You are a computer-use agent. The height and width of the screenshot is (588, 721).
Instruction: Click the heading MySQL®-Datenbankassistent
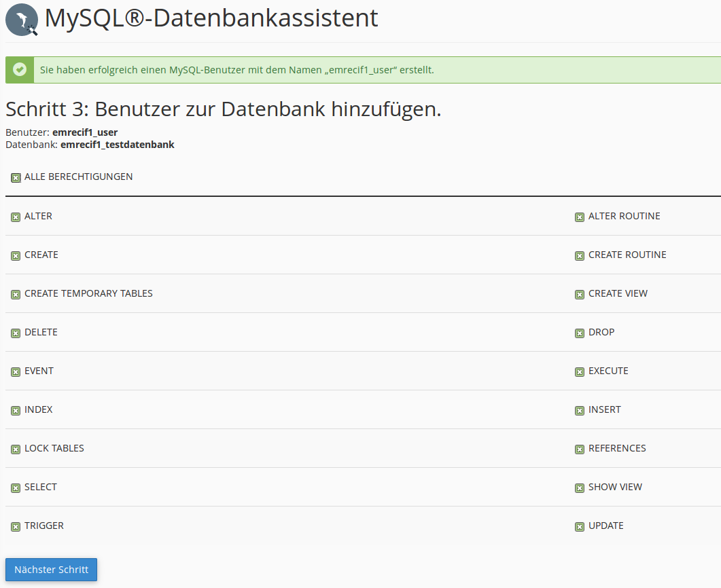[211, 18]
